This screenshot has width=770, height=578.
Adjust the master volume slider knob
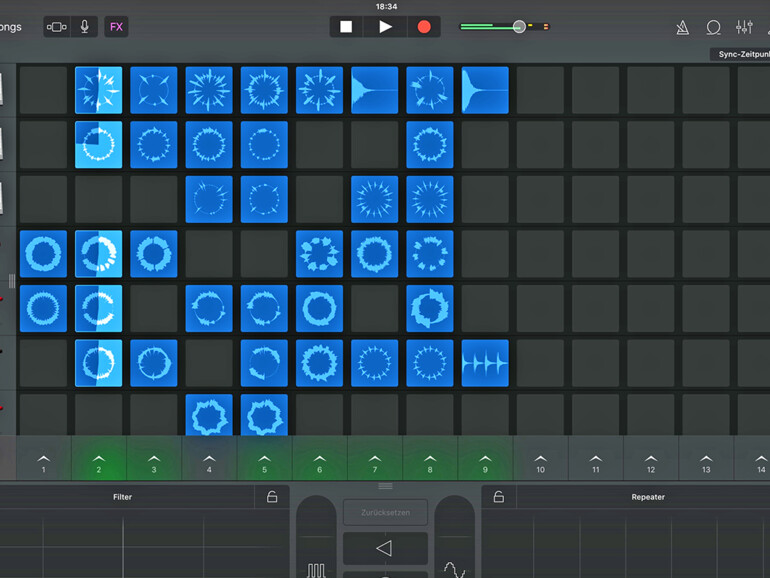(519, 27)
